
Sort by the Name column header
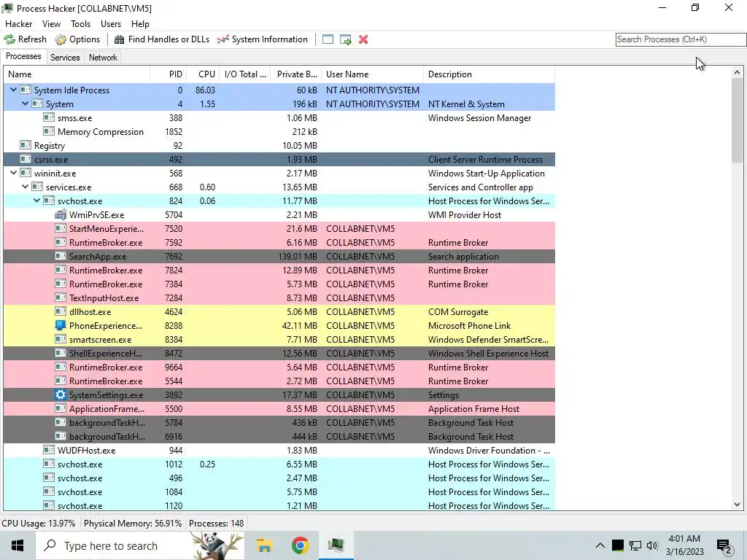click(77, 74)
